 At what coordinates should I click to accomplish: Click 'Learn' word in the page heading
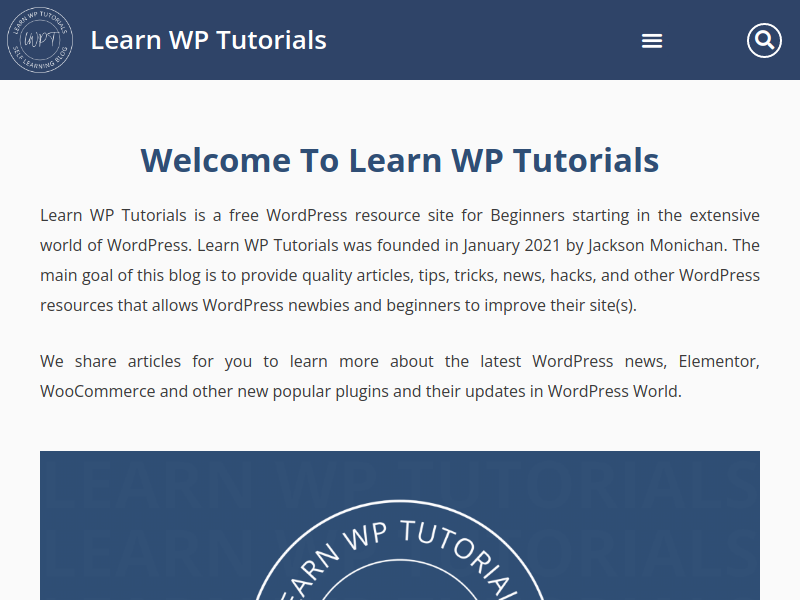395,160
